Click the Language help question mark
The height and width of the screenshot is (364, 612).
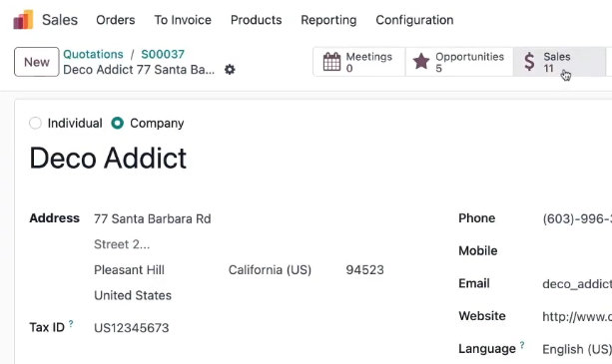(522, 345)
